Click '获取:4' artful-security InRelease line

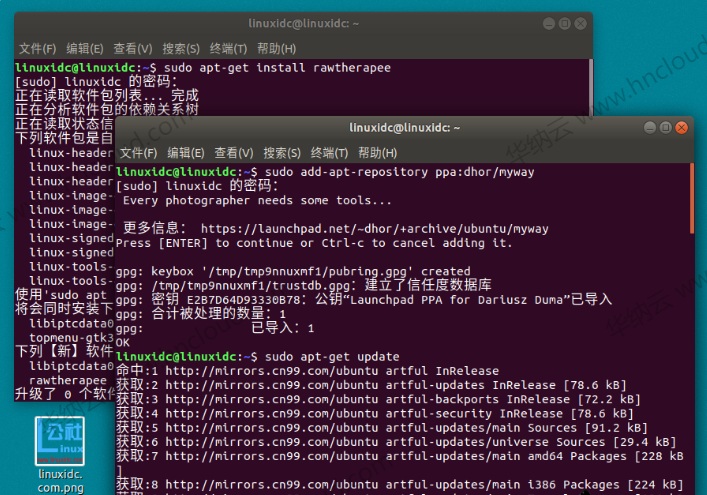(375, 413)
